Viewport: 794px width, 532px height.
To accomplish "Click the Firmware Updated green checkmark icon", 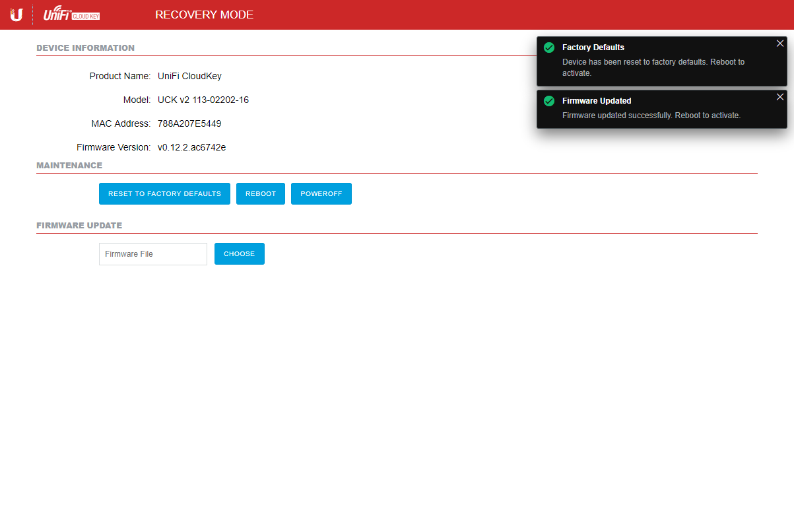I will (x=548, y=101).
